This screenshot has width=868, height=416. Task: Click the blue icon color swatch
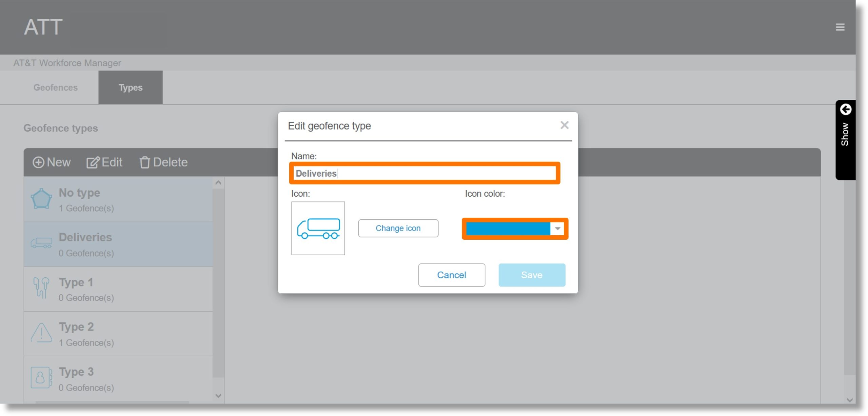[x=508, y=229]
